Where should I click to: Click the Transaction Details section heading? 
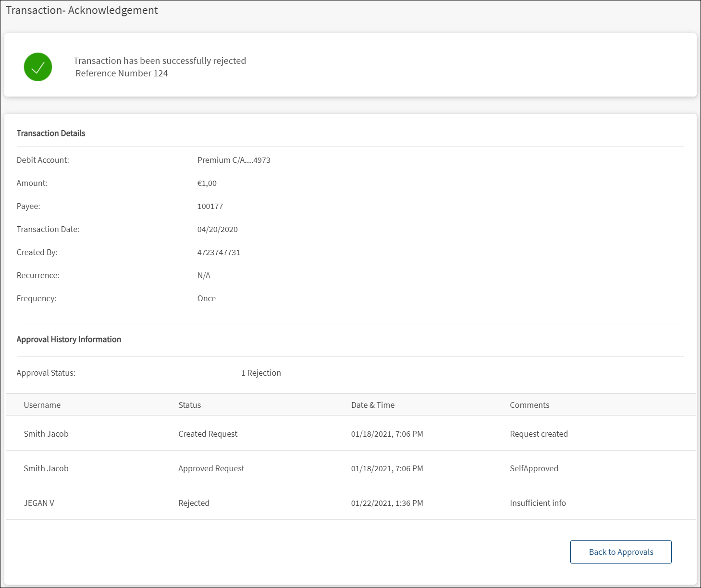point(51,133)
